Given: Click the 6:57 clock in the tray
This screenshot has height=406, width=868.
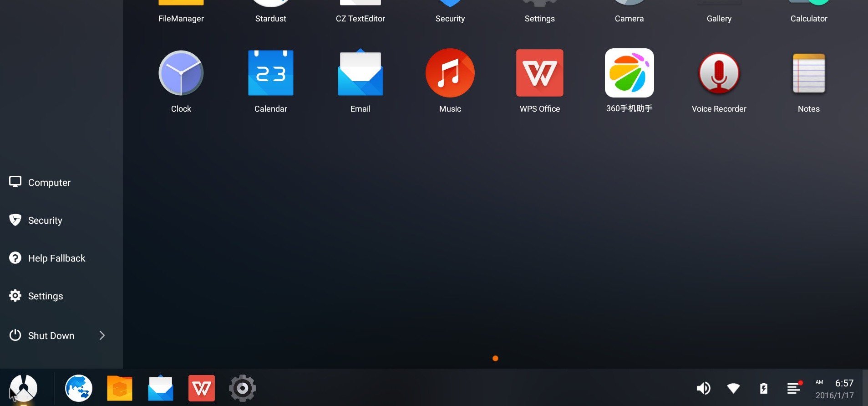Looking at the screenshot, I should coord(844,383).
